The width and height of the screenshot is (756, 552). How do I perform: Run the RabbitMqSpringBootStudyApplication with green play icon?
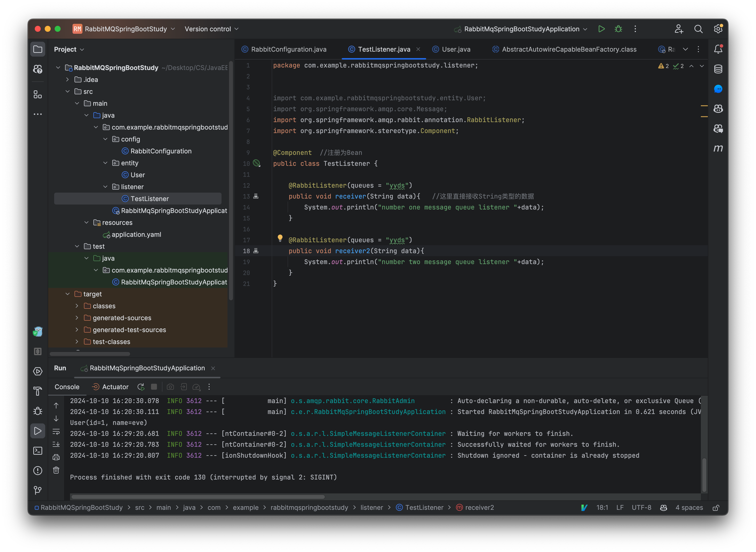pos(602,29)
